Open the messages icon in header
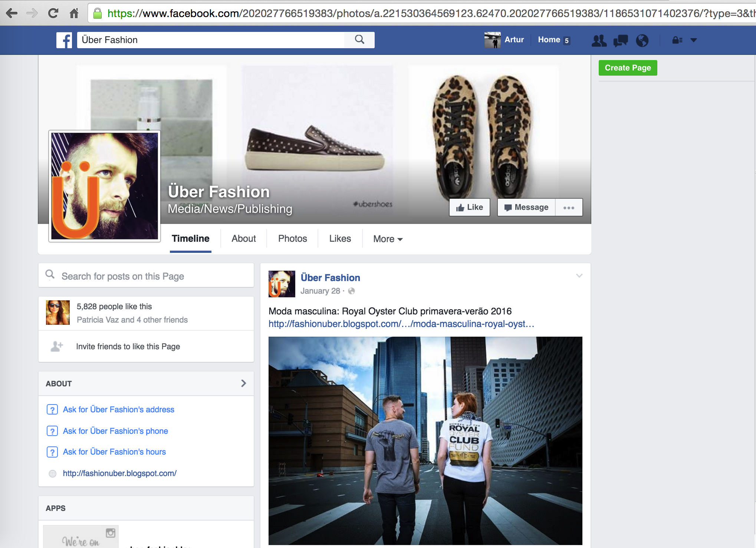Image resolution: width=756 pixels, height=548 pixels. coord(621,40)
